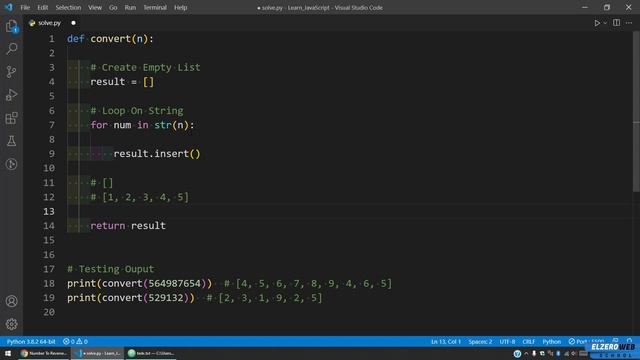
Task: Click 'result = []' on line 4
Action: click(x=122, y=82)
